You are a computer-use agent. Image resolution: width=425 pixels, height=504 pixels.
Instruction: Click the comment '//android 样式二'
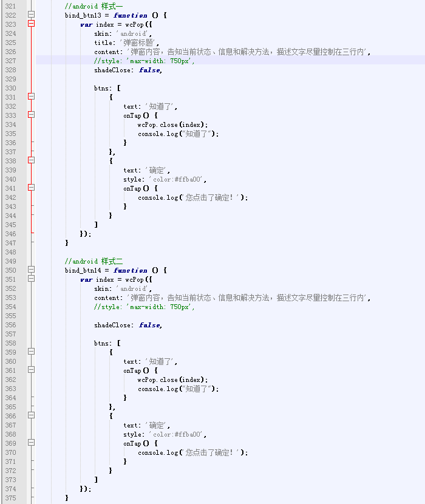(93, 261)
